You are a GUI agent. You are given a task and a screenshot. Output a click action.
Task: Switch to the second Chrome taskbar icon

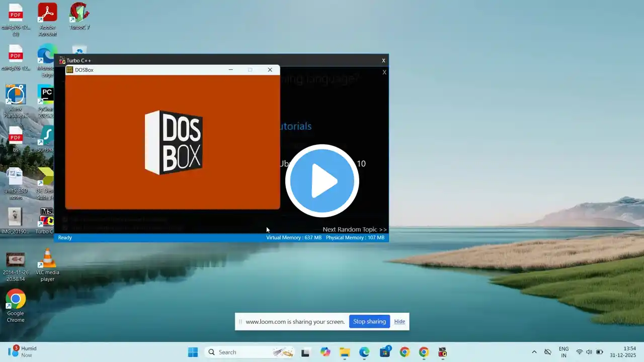pos(424,352)
